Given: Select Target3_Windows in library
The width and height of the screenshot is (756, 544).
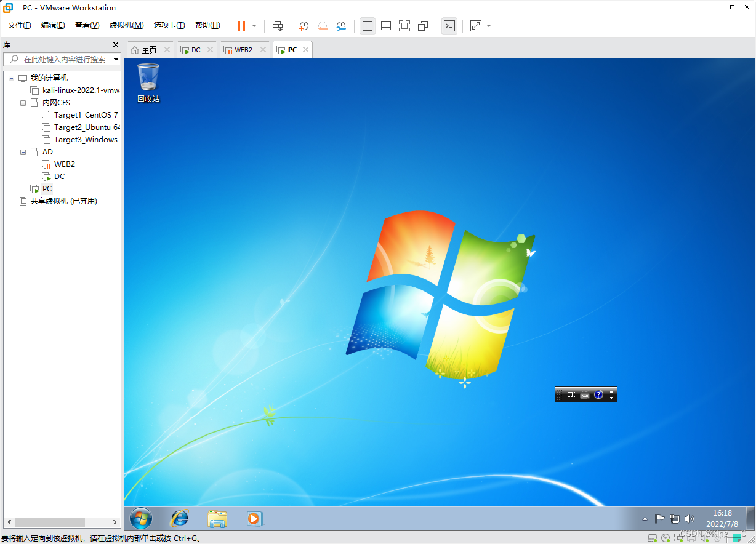Looking at the screenshot, I should coord(86,140).
